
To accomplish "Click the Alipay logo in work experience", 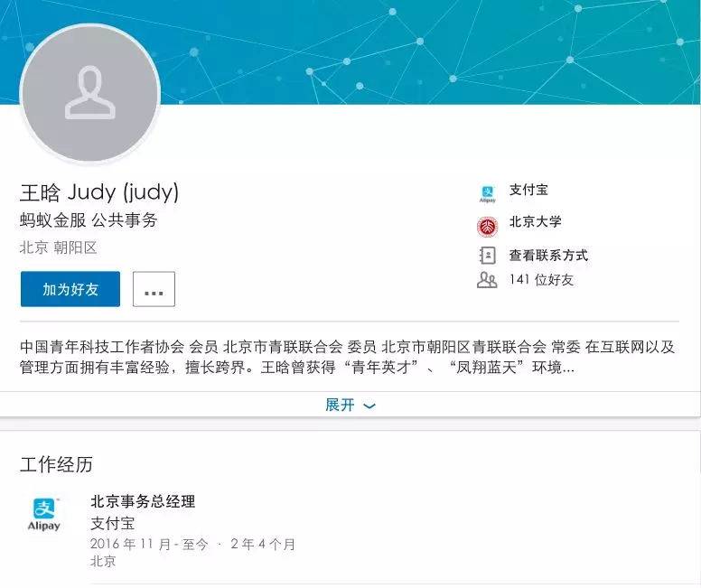I will [43, 515].
